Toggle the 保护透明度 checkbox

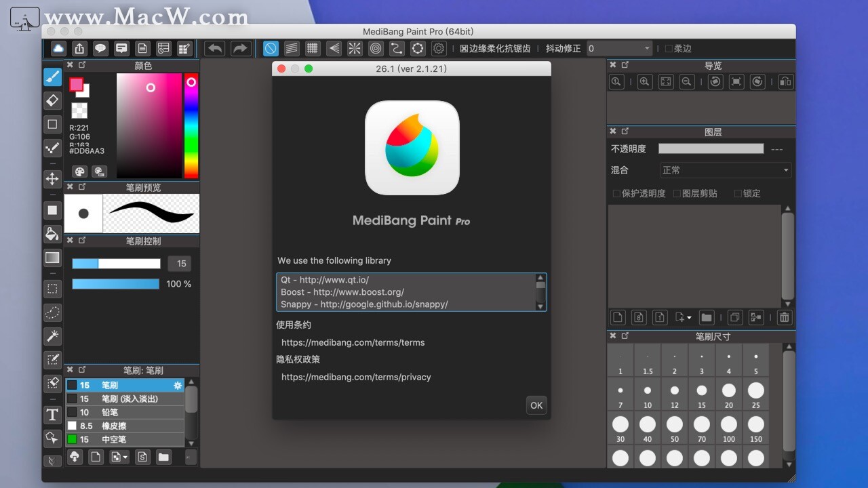tap(616, 194)
